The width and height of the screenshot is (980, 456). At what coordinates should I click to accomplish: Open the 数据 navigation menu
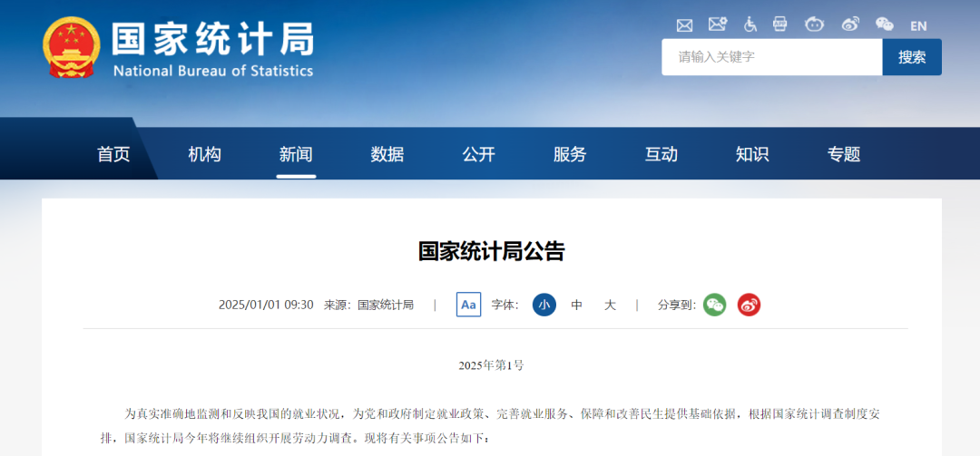point(387,154)
